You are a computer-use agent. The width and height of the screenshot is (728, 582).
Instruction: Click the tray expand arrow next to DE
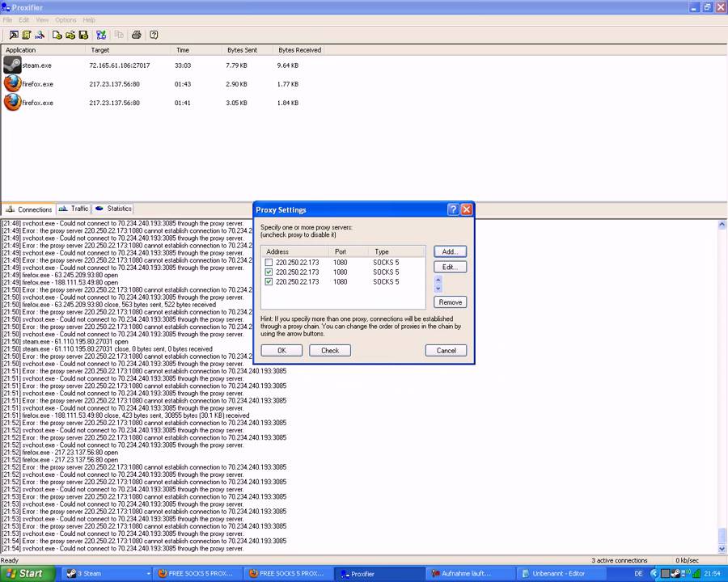point(654,574)
